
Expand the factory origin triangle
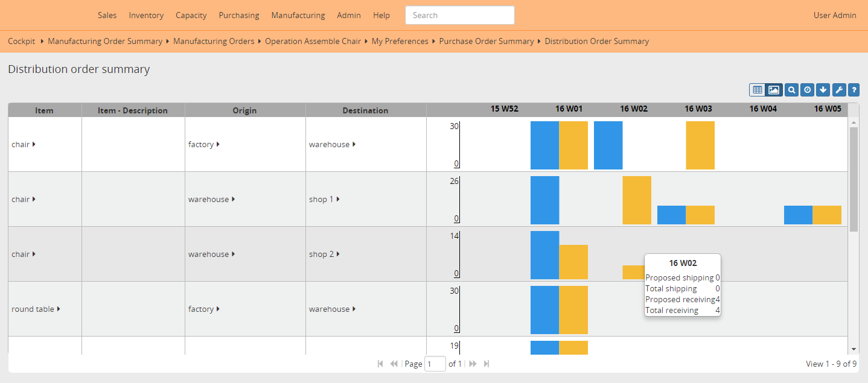(218, 144)
